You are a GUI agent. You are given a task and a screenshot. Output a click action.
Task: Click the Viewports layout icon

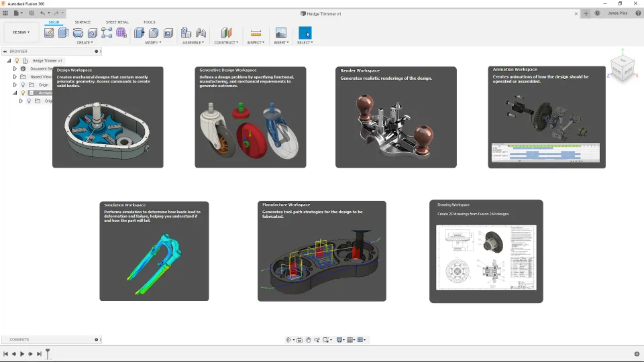point(360,340)
